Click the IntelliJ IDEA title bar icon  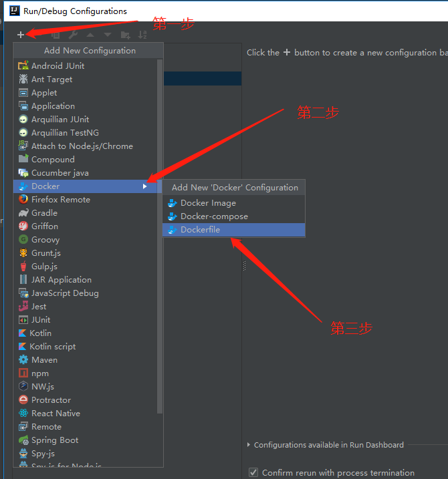(x=14, y=11)
